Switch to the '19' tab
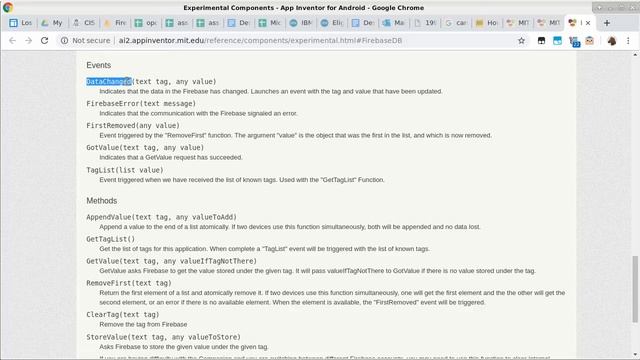The height and width of the screenshot is (360, 640). pyautogui.click(x=425, y=23)
